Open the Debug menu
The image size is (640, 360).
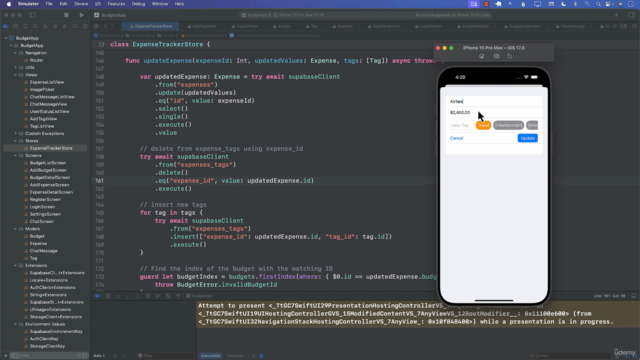pyautogui.click(x=138, y=4)
